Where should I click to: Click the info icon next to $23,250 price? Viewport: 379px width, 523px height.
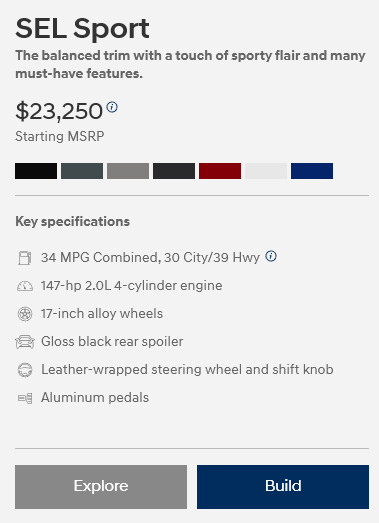112,107
